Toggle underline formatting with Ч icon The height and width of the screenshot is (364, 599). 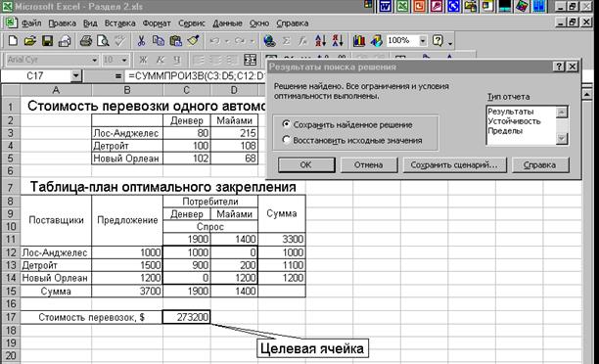pyautogui.click(x=177, y=60)
